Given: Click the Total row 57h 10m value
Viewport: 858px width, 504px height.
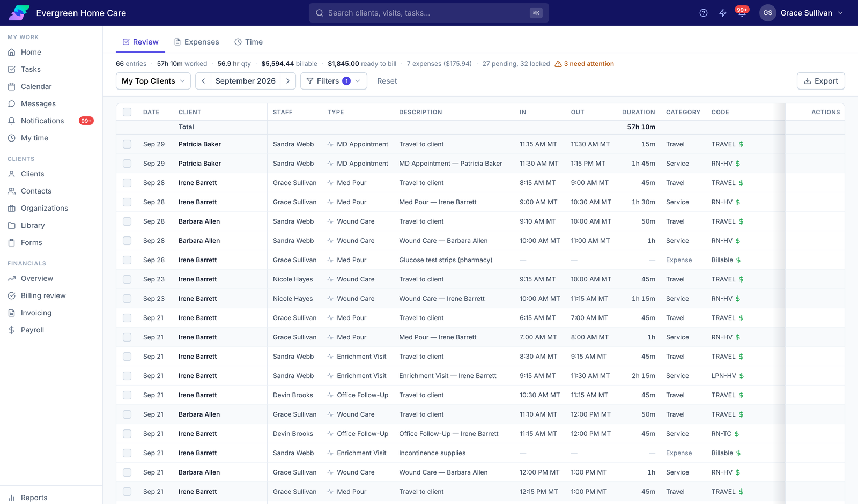Looking at the screenshot, I should [x=641, y=127].
